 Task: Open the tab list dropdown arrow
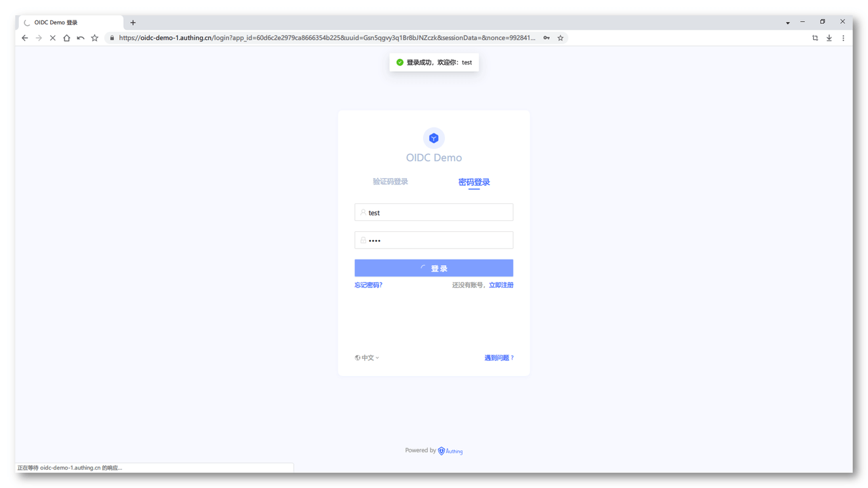[x=787, y=23]
